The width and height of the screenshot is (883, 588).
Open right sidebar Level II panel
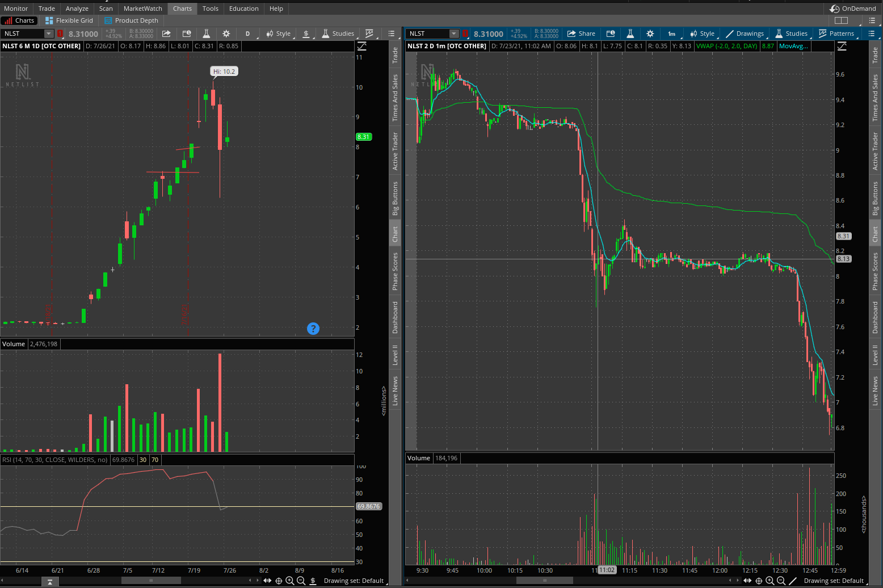tap(875, 355)
